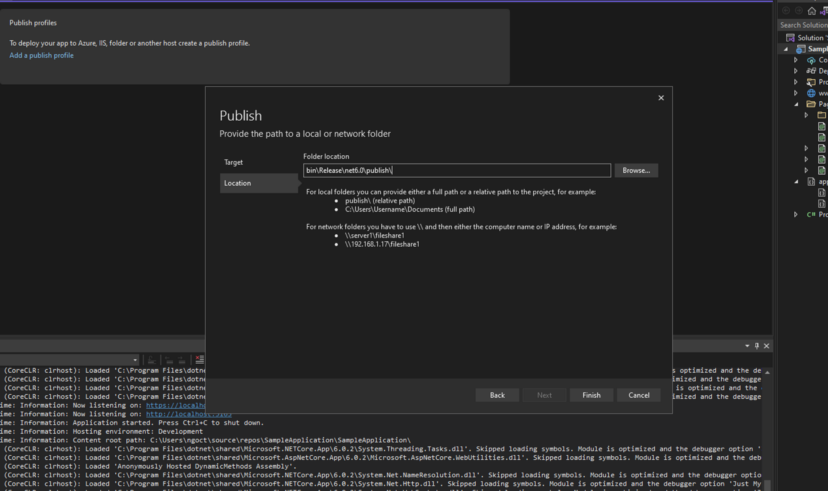828x491 pixels.
Task: Select the Target step in Publish wizard
Action: 233,162
